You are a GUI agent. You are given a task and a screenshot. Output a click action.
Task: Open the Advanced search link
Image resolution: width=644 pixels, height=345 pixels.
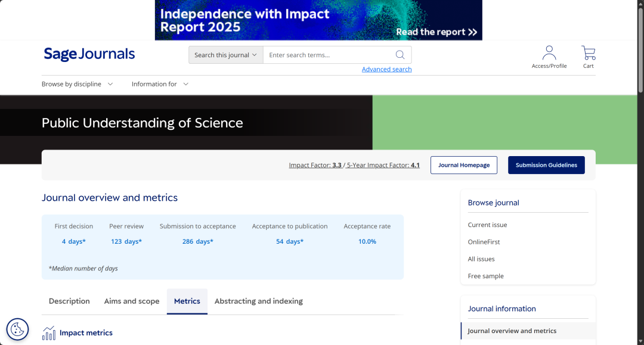386,69
